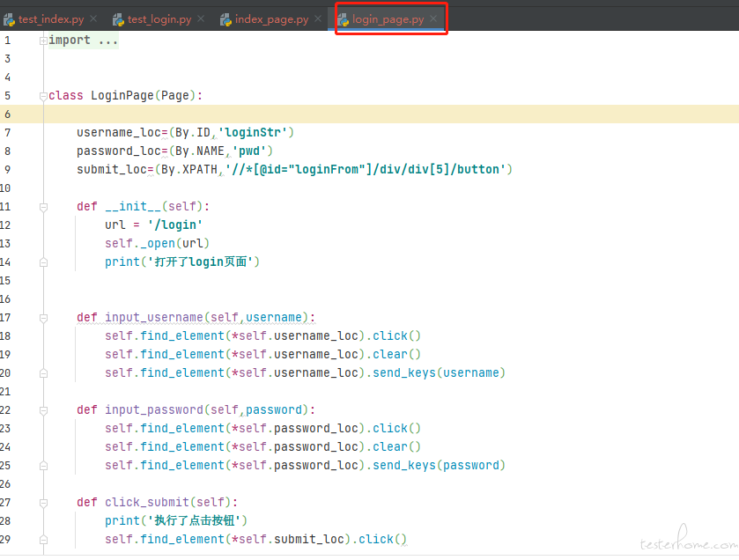Collapse the __init__ method fold marker
Screen dimensions: 739x560
pos(43,207)
